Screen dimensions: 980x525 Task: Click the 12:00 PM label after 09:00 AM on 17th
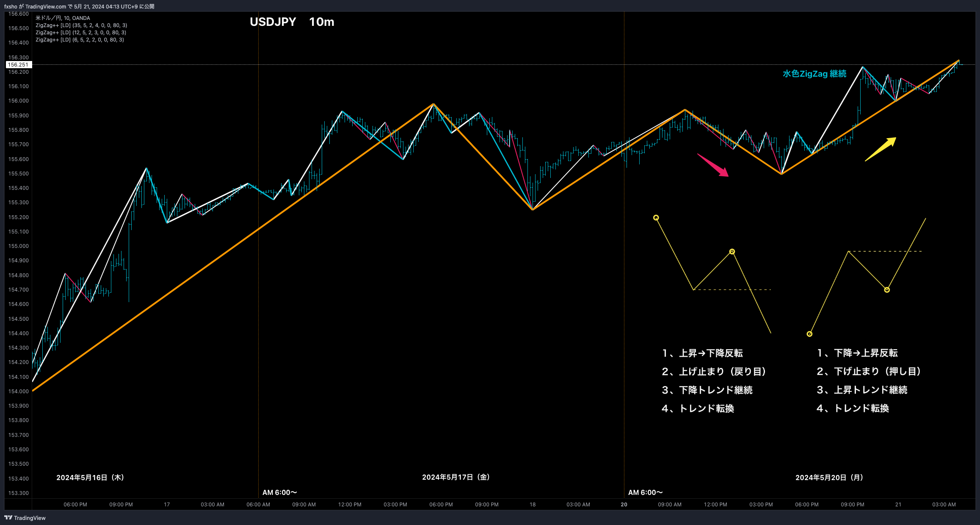(x=350, y=505)
